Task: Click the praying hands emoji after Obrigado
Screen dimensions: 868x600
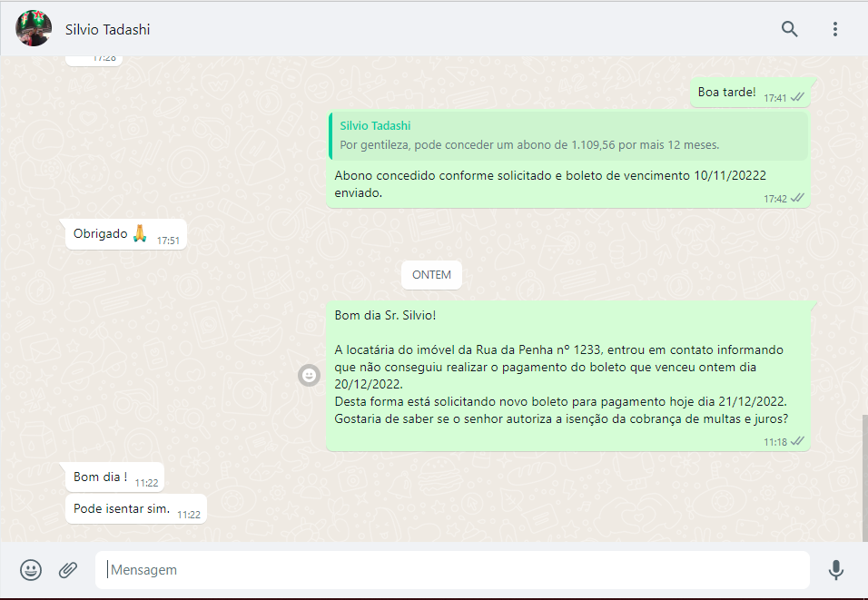Action: coord(140,233)
